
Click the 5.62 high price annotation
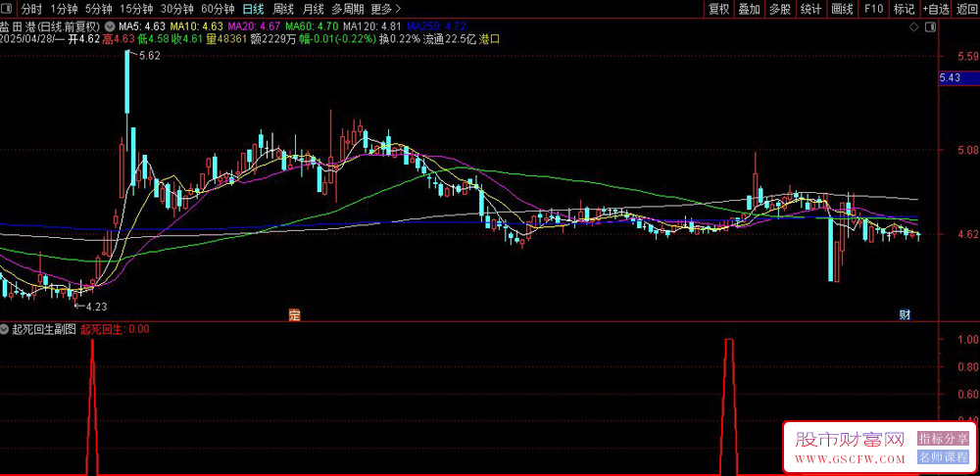point(149,56)
